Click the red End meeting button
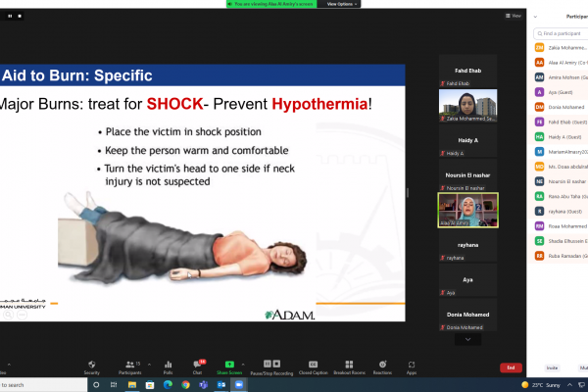Image resolution: width=588 pixels, height=392 pixels. 511,367
